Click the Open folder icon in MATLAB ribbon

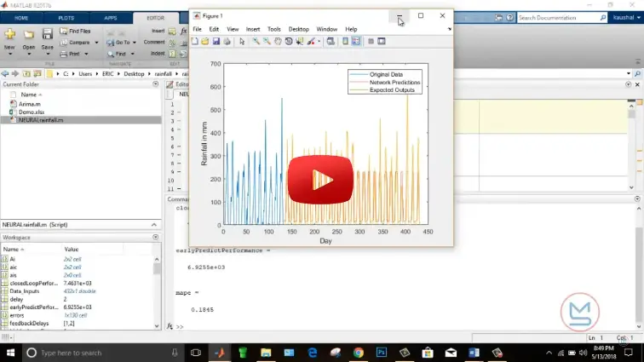pyautogui.click(x=28, y=35)
